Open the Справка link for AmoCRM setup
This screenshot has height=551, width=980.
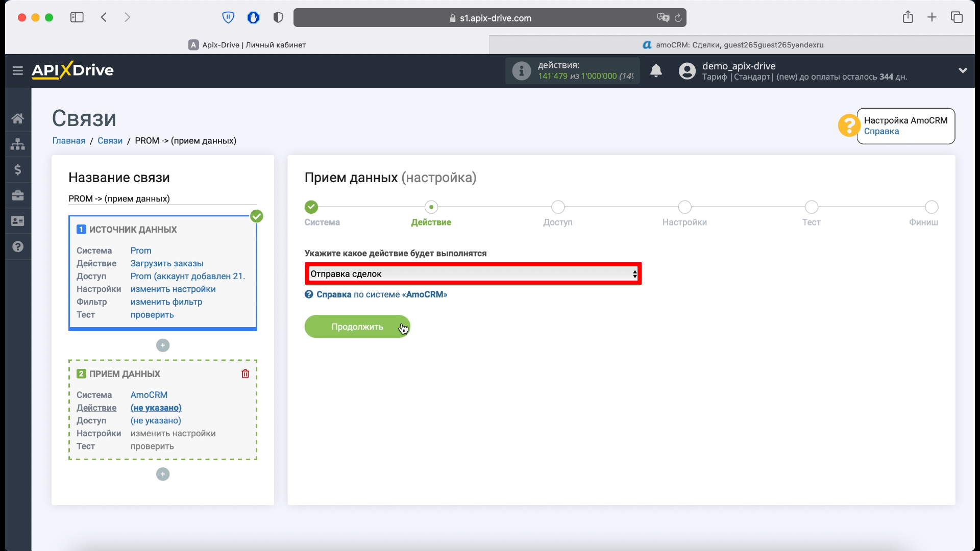[x=881, y=132]
